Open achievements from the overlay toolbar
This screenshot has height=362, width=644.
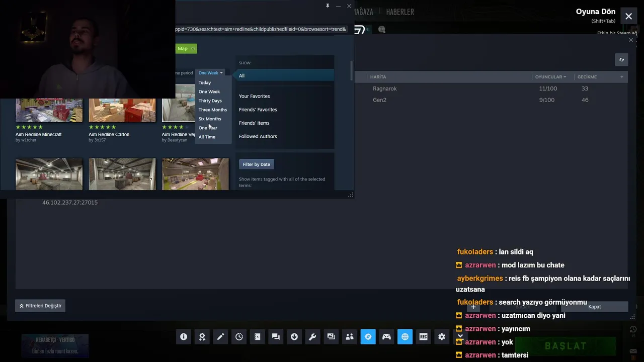click(202, 337)
